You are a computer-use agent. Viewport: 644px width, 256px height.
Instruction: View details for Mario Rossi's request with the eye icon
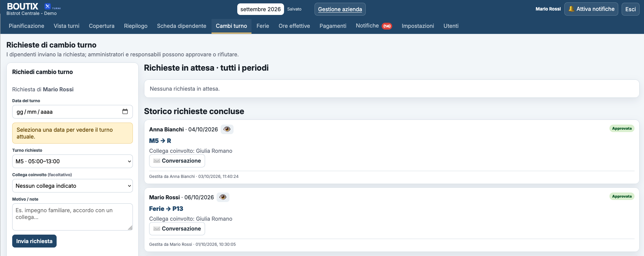tap(223, 197)
